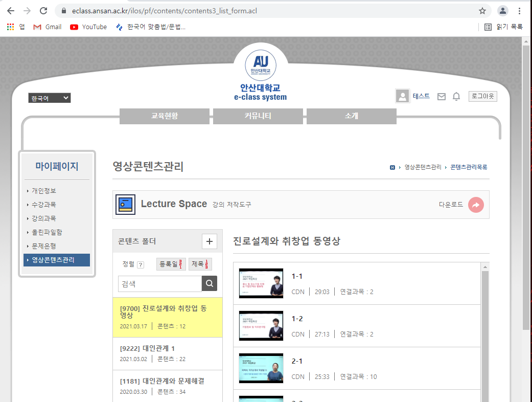Viewport: 532px width, 402px height.
Task: Reload the current page
Action: [x=43, y=11]
